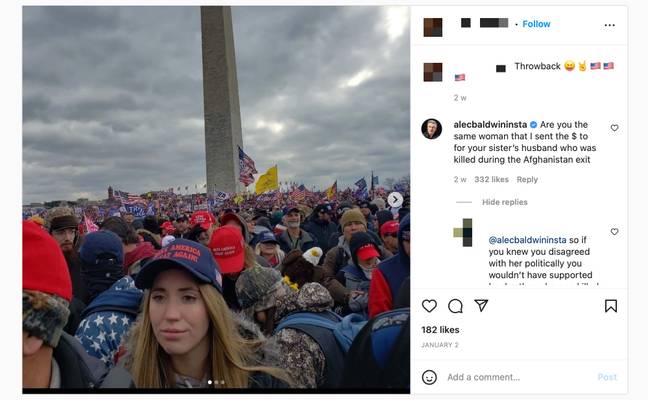Reply to alecbaldwininsta's comment

tap(527, 179)
